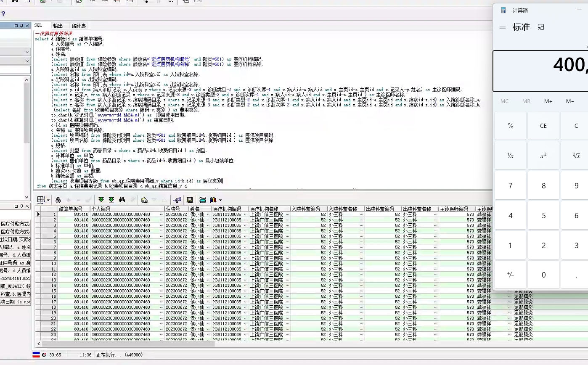Click the SQL comment line 住院结算明细表

coord(54,33)
